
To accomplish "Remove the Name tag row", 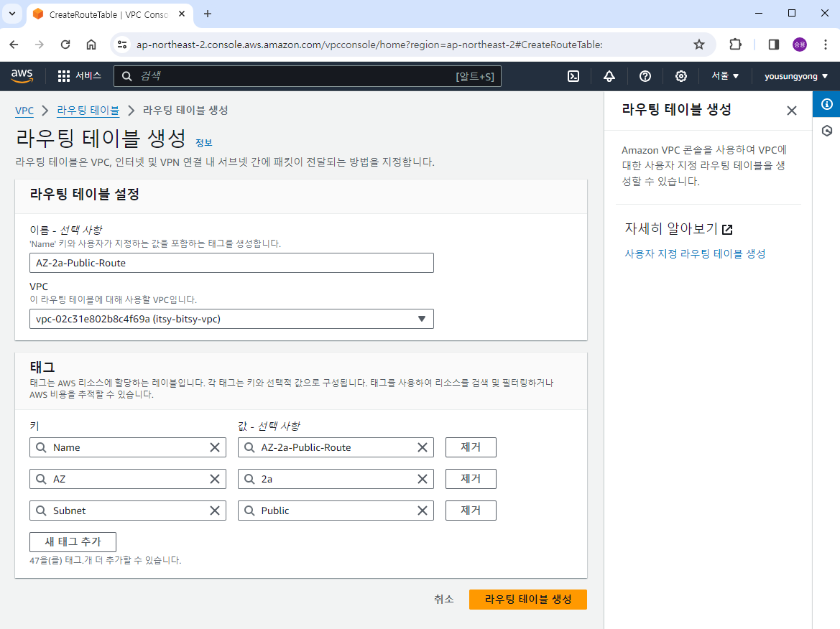I will [471, 447].
